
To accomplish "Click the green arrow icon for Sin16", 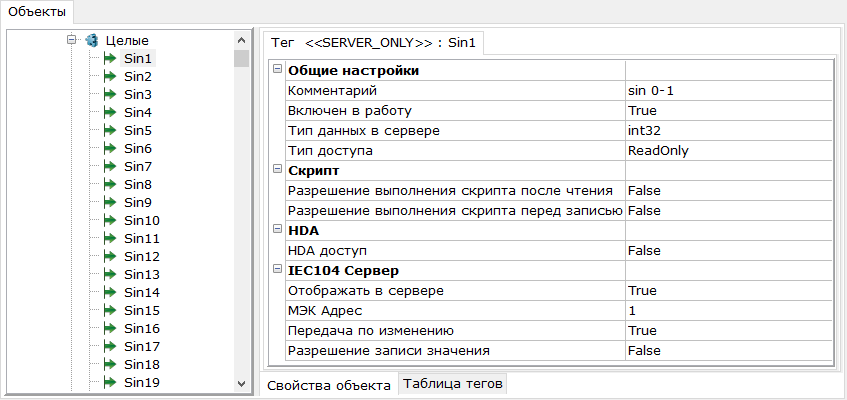I will click(110, 328).
